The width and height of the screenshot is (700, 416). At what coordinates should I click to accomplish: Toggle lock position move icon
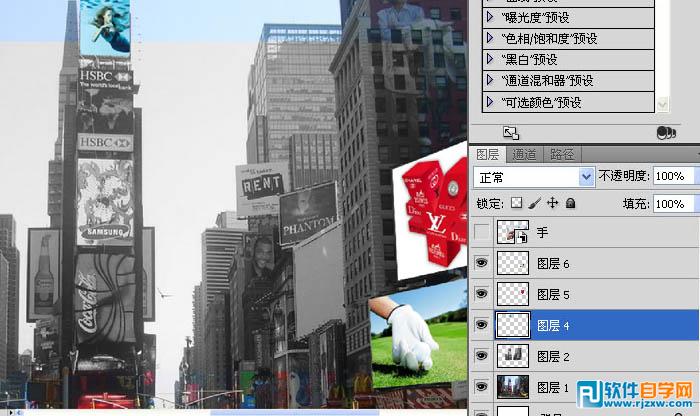tap(553, 203)
